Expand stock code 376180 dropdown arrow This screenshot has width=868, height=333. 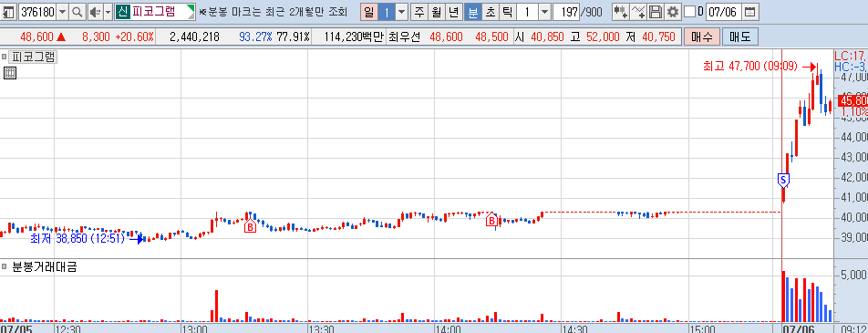click(62, 12)
